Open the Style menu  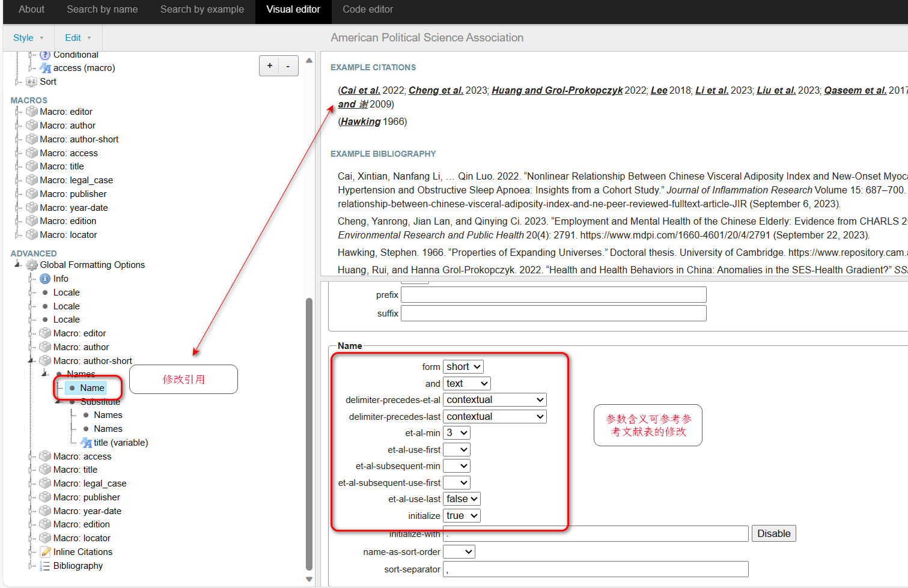(28, 38)
